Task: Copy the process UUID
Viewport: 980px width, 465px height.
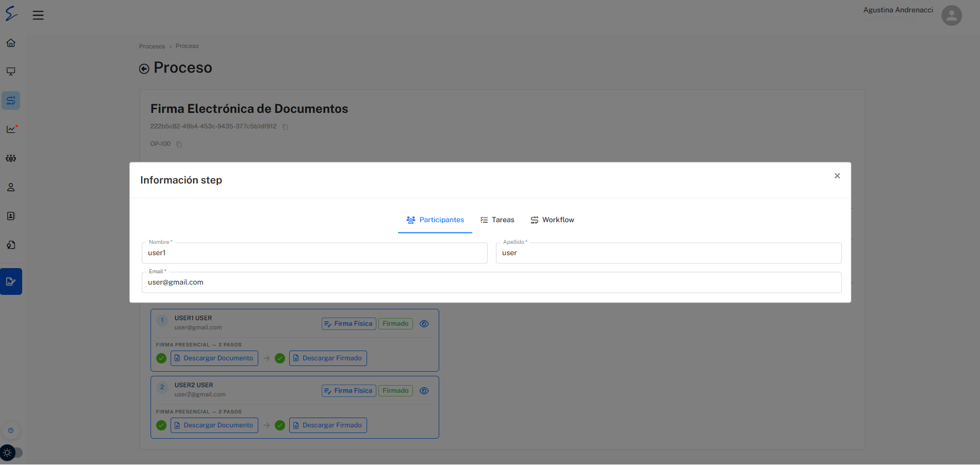Action: [285, 127]
